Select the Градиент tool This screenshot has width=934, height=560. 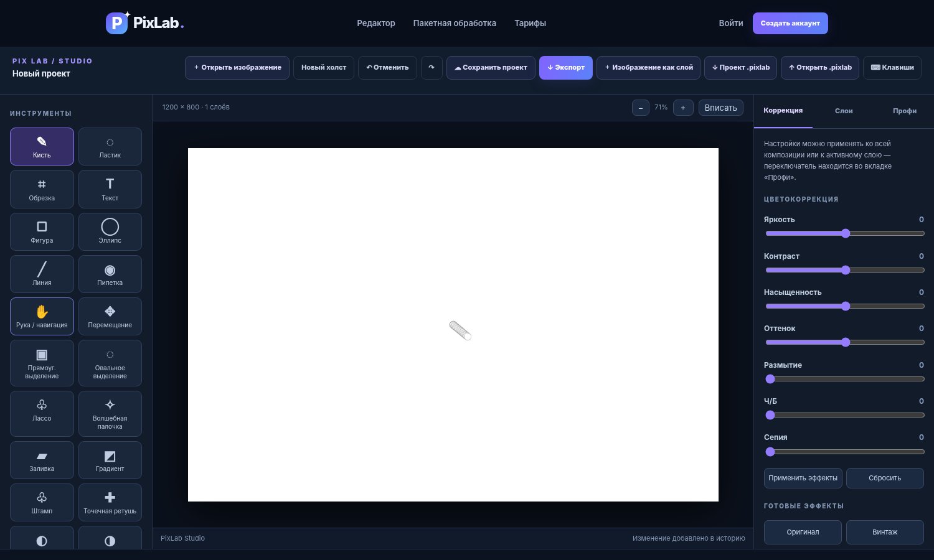pyautogui.click(x=110, y=460)
